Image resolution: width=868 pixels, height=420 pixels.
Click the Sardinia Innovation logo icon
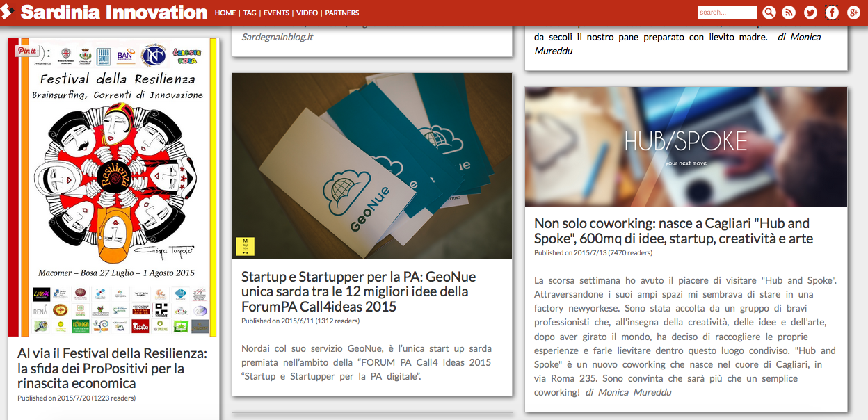click(x=8, y=13)
